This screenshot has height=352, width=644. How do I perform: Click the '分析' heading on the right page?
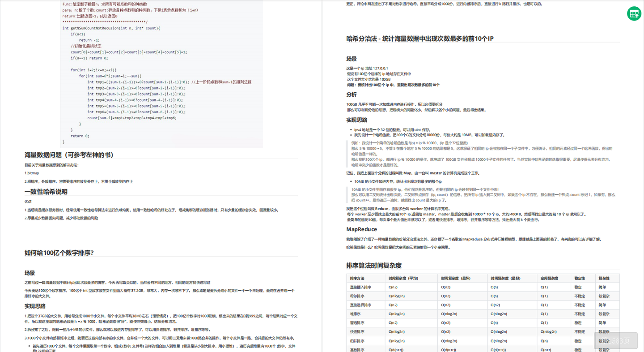point(352,94)
